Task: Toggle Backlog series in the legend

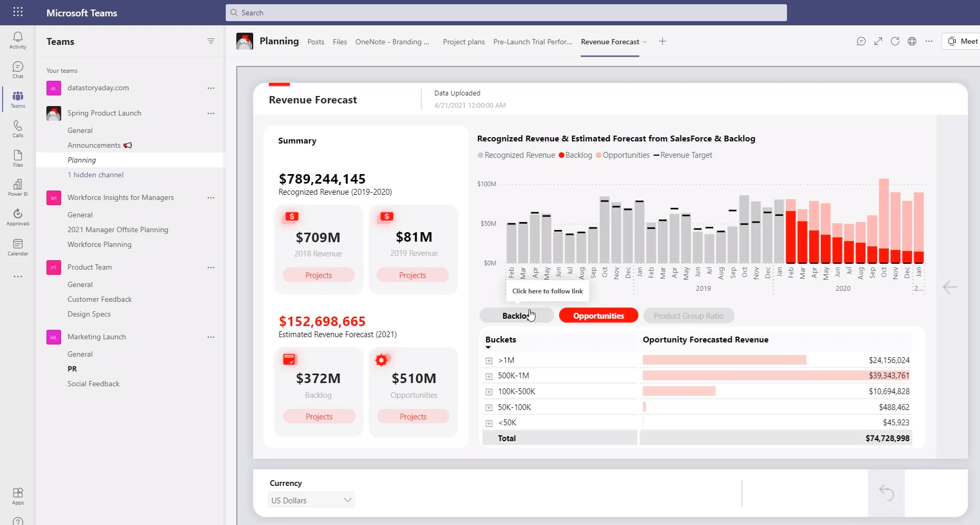Action: click(575, 155)
